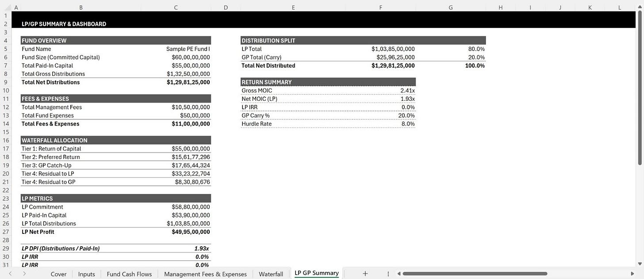Select row 17 header
Screen dimensions: 644x279
(6, 149)
